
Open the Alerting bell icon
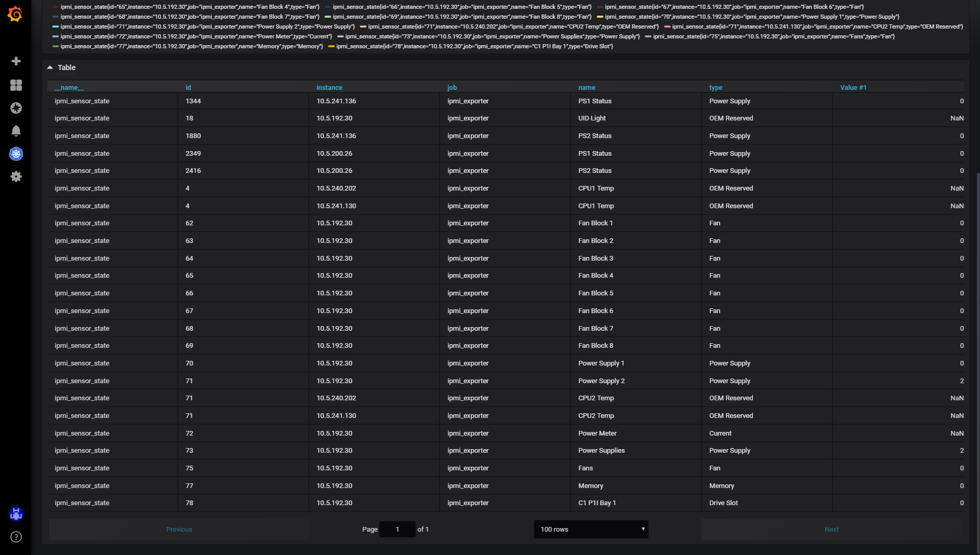(x=16, y=131)
